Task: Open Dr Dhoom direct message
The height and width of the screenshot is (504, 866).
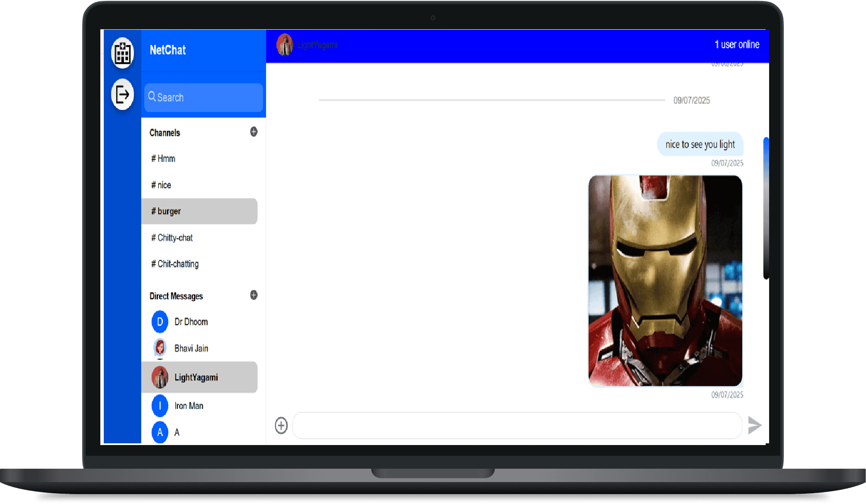Action: (x=199, y=322)
